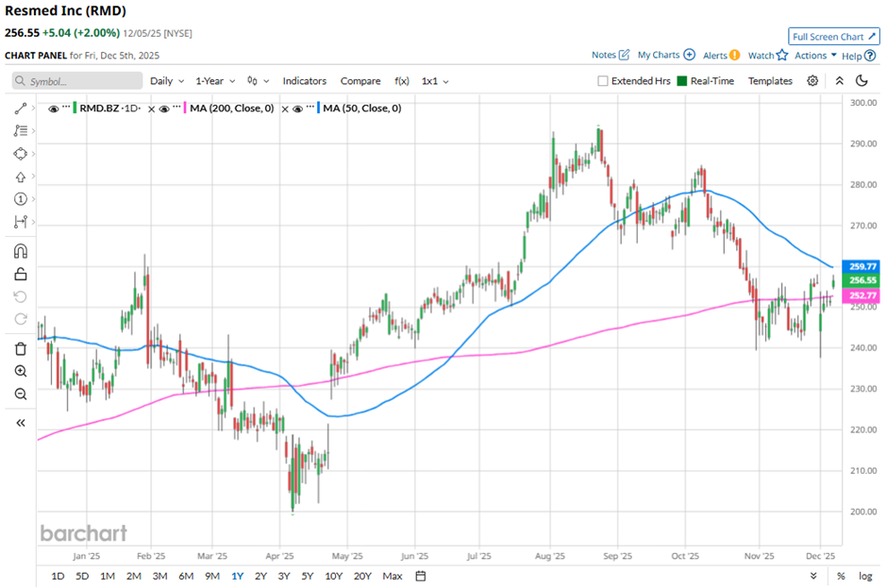Remove MA 200 indicator via X
887x588 pixels.
coord(285,109)
